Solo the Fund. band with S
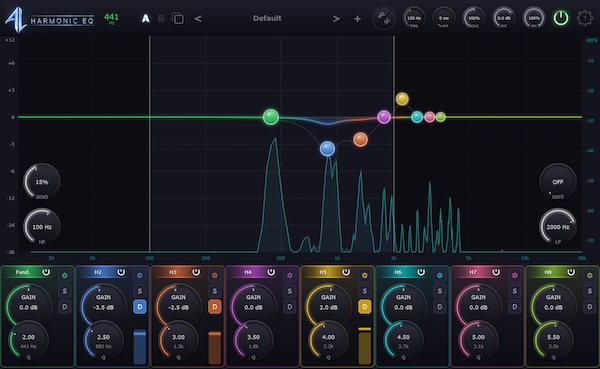 [x=65, y=291]
